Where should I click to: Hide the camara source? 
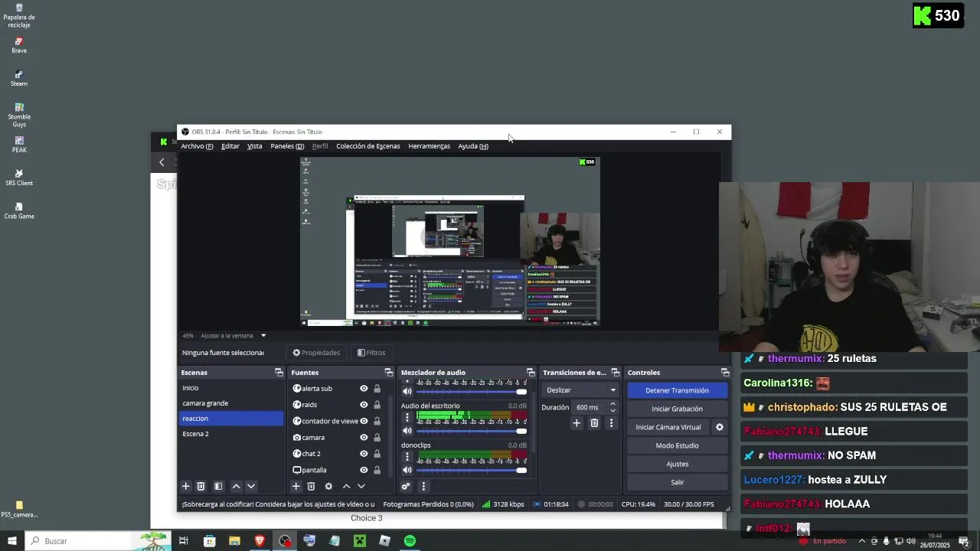click(364, 438)
